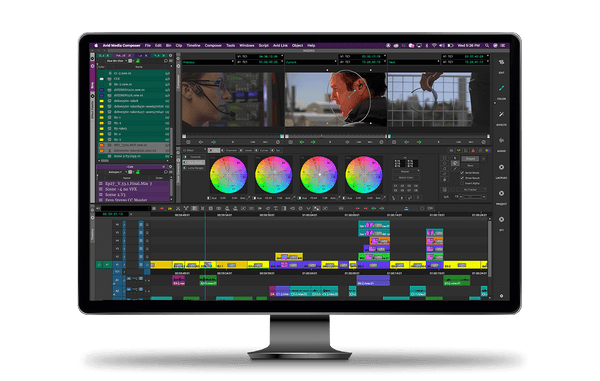This screenshot has width=600, height=381.
Task: Click the red Lift button in timeline toolbar
Action: (162, 208)
